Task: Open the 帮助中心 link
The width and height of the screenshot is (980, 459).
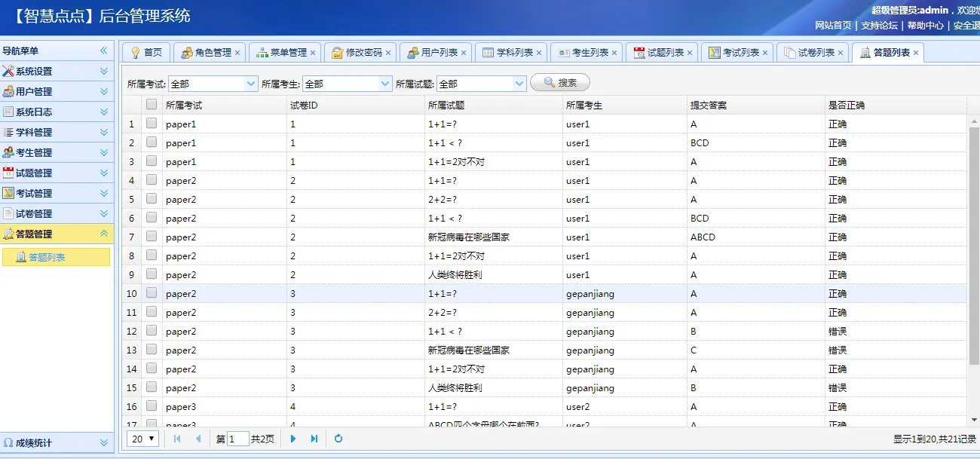Action: click(x=925, y=26)
